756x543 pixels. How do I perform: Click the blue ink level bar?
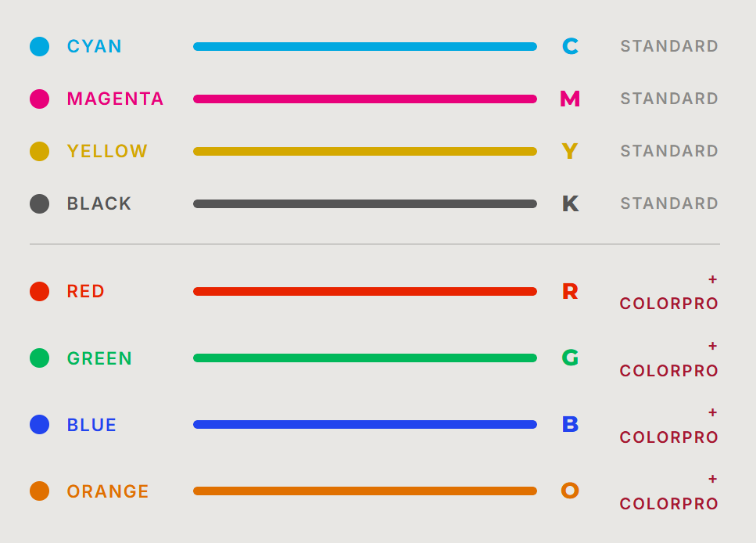click(x=364, y=425)
